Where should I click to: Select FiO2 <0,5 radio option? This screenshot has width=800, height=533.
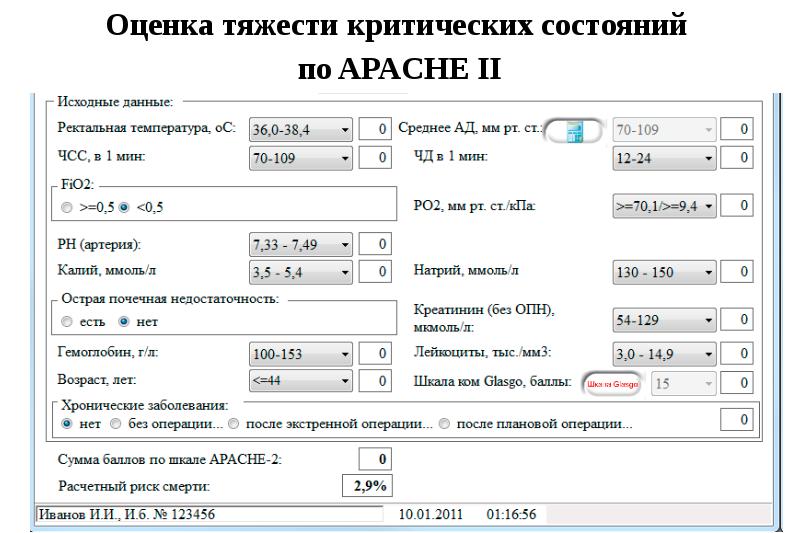(x=124, y=208)
